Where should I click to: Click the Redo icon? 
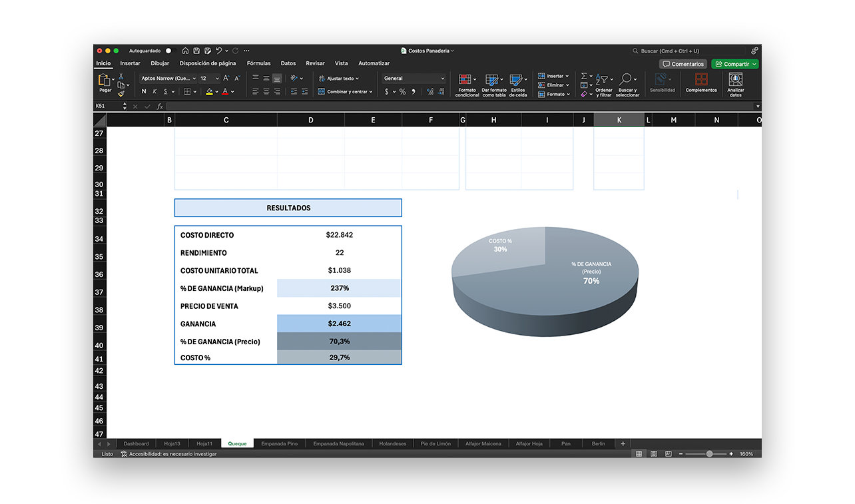(x=236, y=51)
